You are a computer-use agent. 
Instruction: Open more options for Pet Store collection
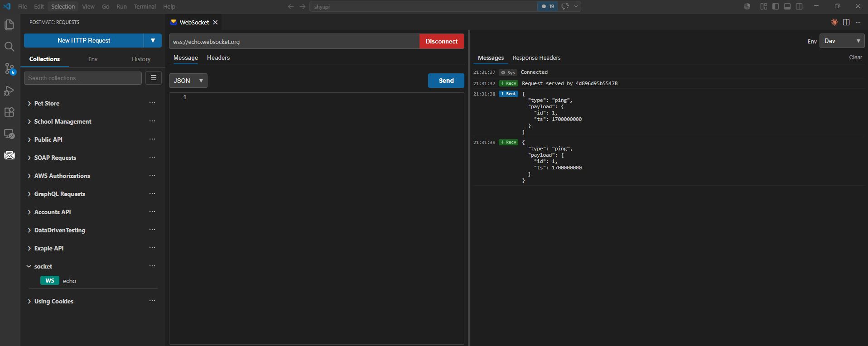click(x=152, y=103)
